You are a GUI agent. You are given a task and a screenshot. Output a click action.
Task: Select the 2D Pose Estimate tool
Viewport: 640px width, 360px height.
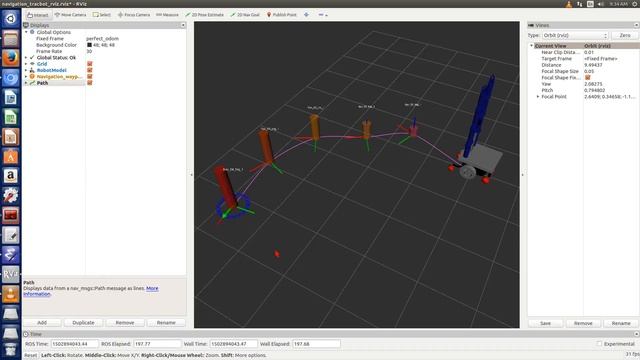click(204, 15)
